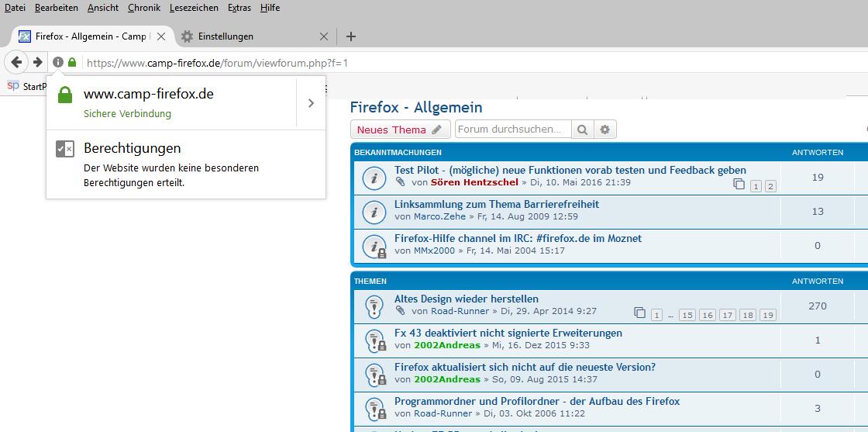
Task: Click the Firefox - Allgemein forum heading
Action: tap(416, 108)
